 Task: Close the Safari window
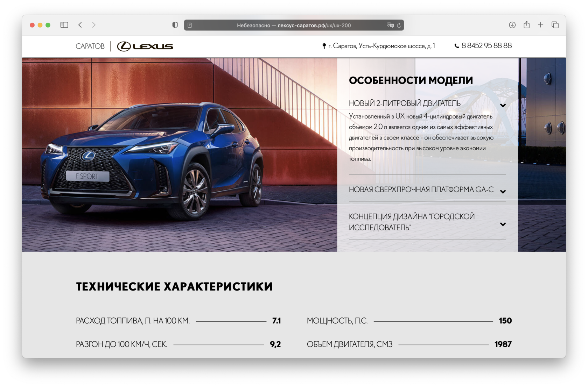(32, 25)
